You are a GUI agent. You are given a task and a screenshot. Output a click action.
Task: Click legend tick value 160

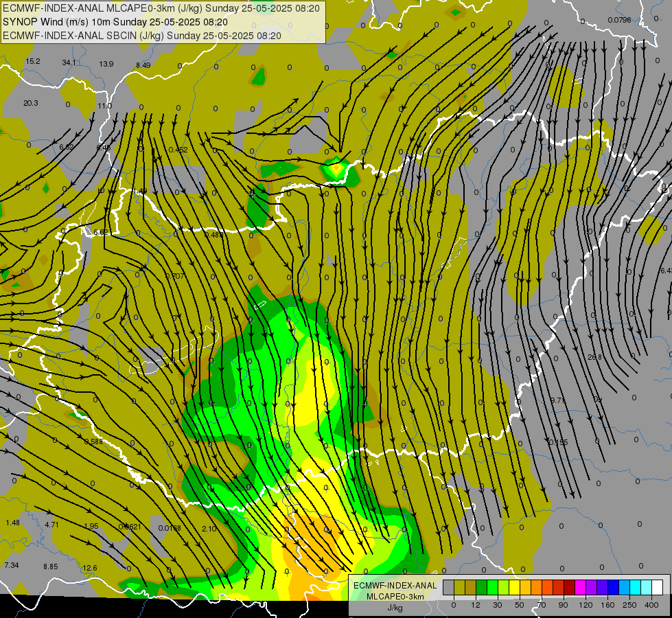(607, 605)
